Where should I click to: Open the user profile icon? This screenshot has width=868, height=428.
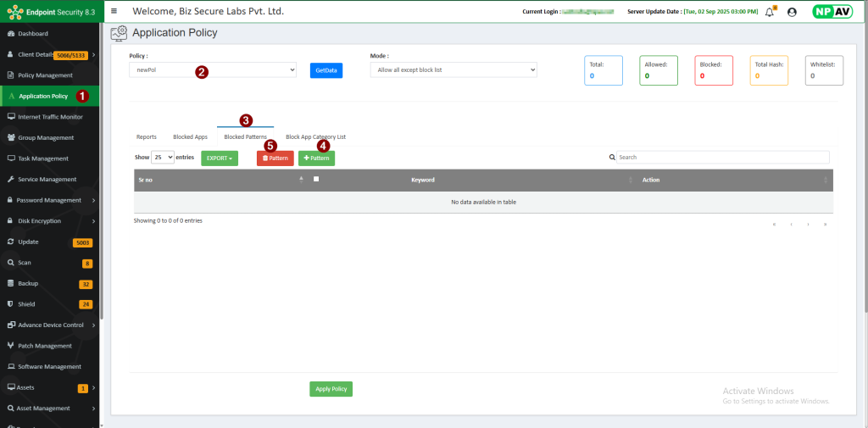(792, 12)
